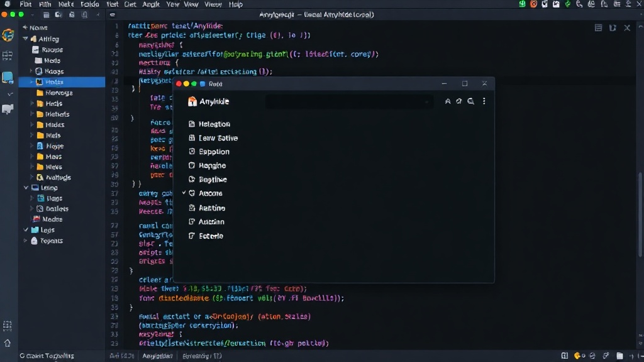Click the lines icon left of editor tab area
The image size is (644, 362).
[112, 15]
